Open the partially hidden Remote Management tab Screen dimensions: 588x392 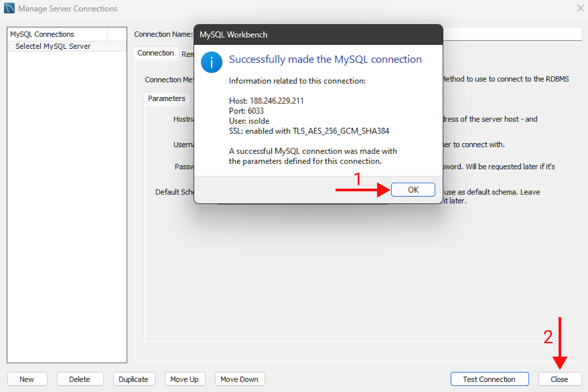[x=187, y=54]
